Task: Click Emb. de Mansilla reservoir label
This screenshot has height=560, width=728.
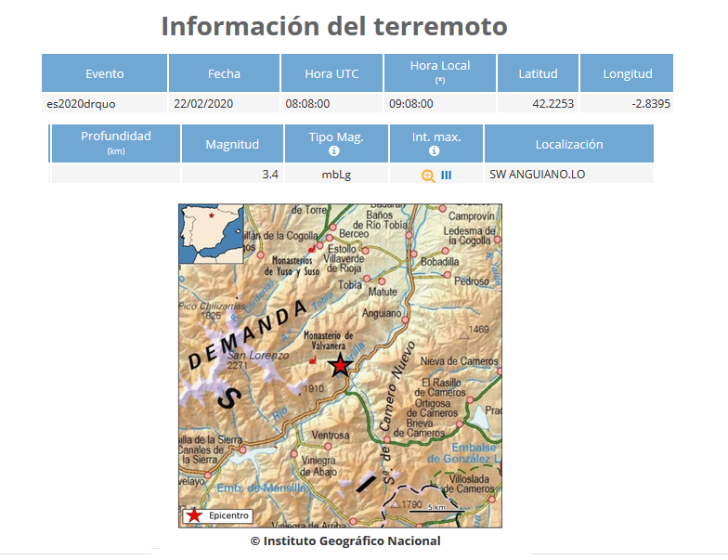Action: point(261,488)
